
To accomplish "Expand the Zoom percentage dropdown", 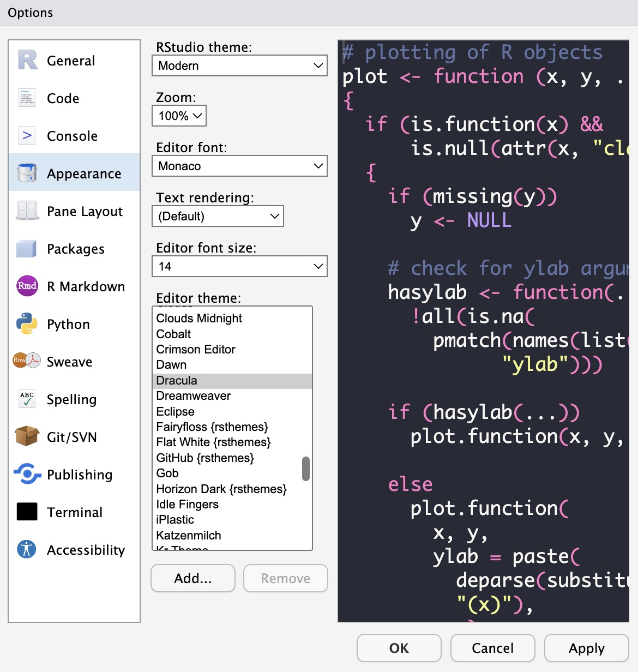I will pyautogui.click(x=179, y=116).
